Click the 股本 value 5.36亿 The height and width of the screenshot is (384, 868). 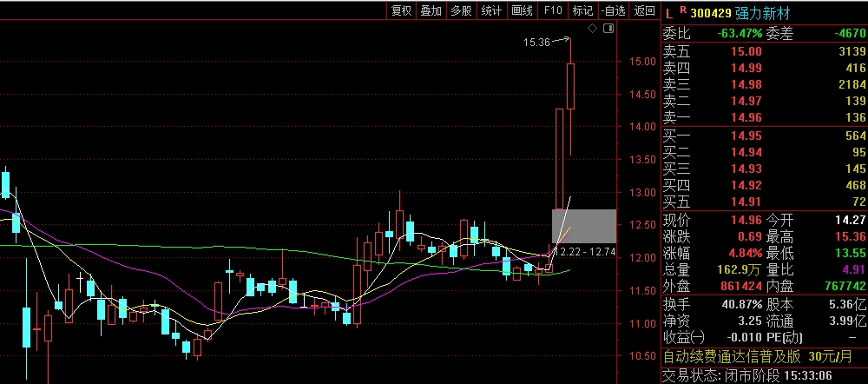(x=847, y=305)
